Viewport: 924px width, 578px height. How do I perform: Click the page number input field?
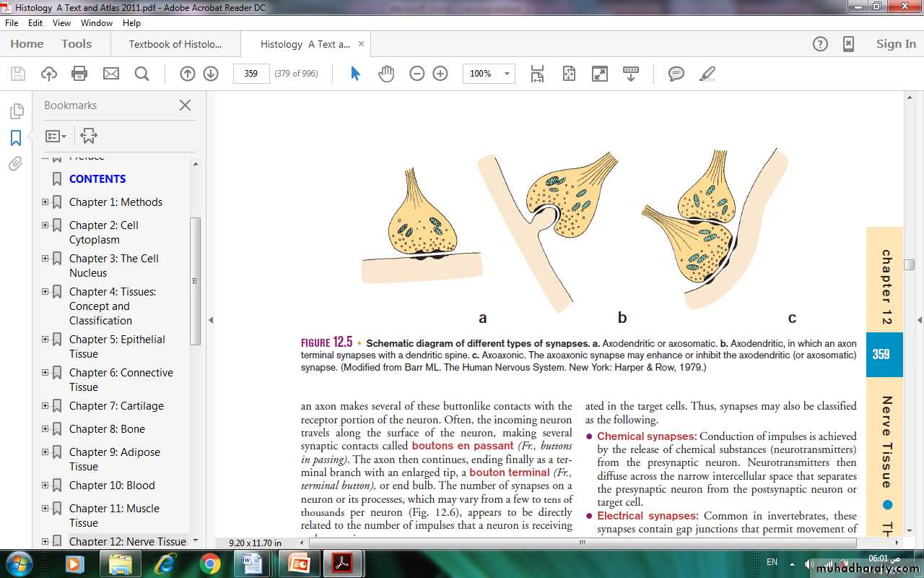251,74
